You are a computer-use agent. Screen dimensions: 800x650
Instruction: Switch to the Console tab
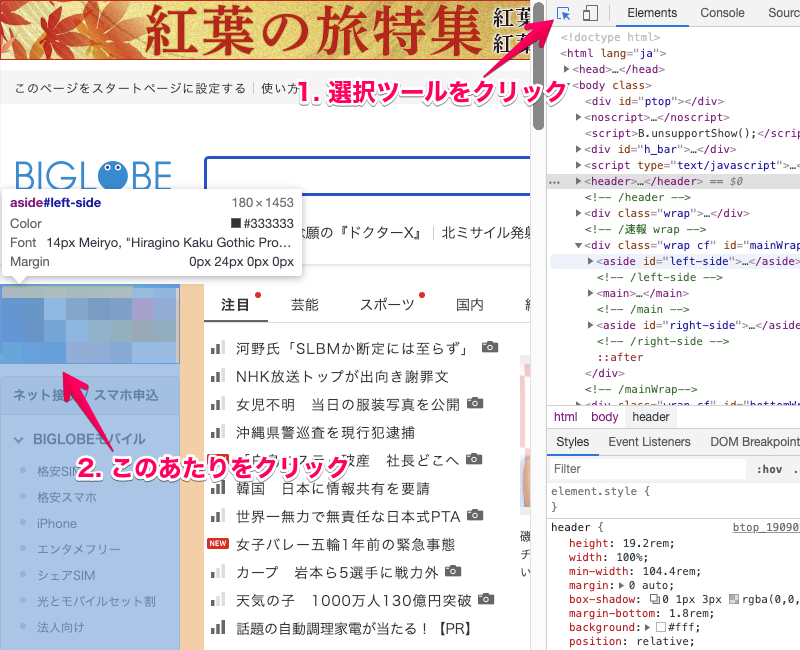click(722, 13)
